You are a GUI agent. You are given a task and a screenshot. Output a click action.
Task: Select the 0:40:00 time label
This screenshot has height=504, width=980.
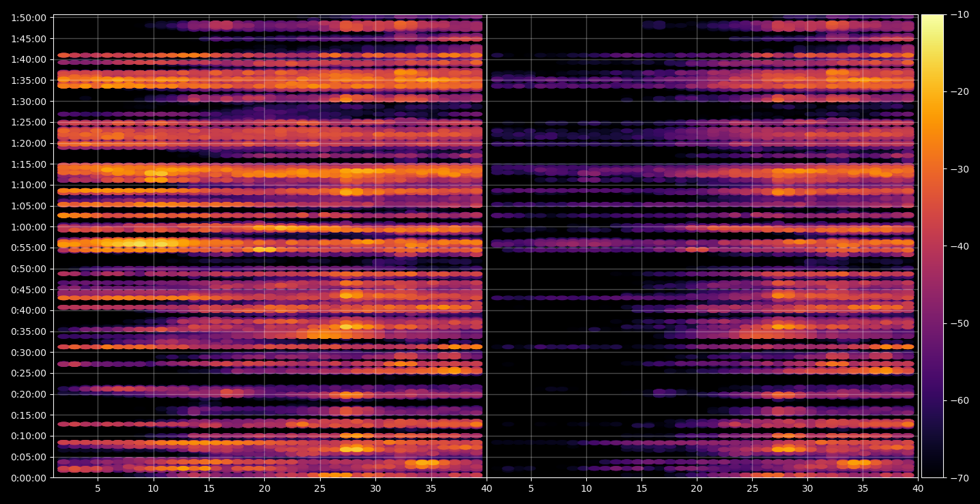pos(29,310)
